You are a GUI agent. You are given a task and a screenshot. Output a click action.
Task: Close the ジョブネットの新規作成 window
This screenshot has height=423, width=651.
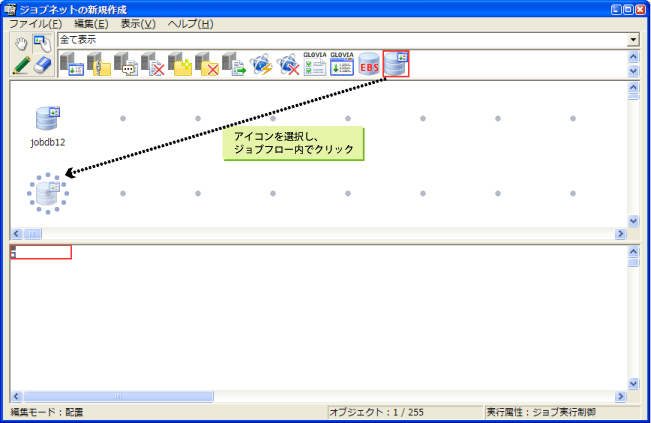click(x=641, y=10)
